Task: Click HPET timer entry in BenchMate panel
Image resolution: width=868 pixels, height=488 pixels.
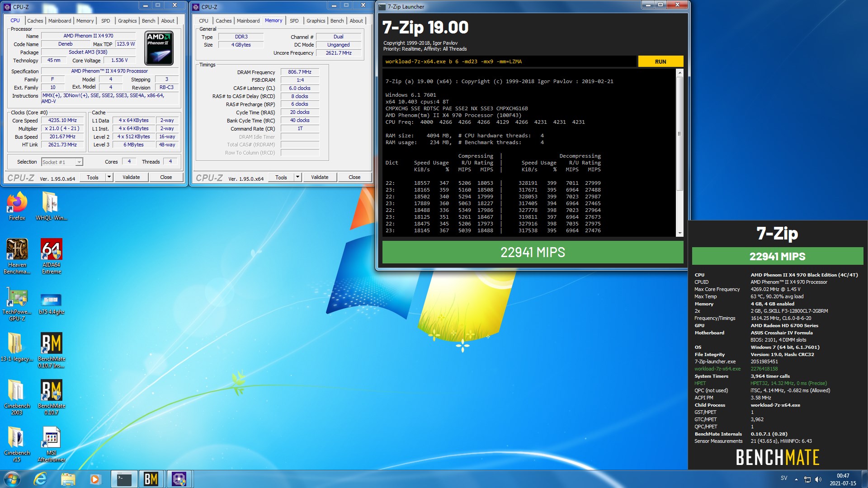Action: point(700,383)
